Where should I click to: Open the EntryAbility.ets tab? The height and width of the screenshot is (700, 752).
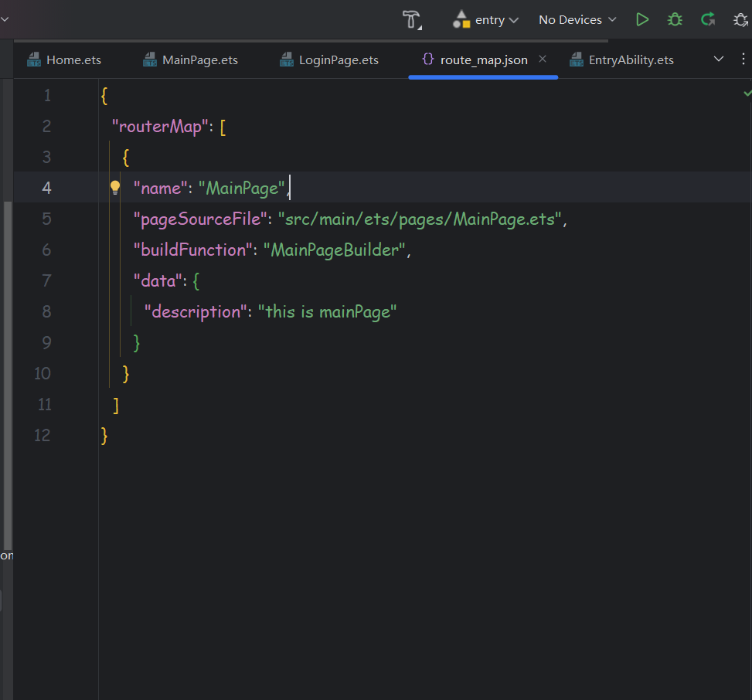(631, 59)
